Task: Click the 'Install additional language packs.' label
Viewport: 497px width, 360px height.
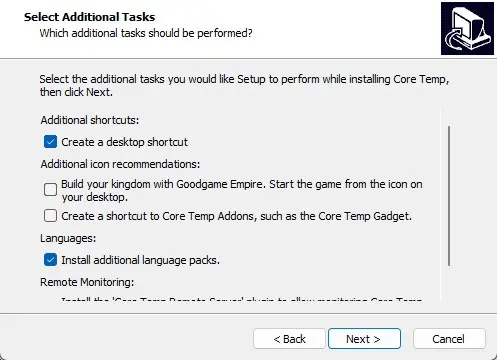Action: (140, 260)
